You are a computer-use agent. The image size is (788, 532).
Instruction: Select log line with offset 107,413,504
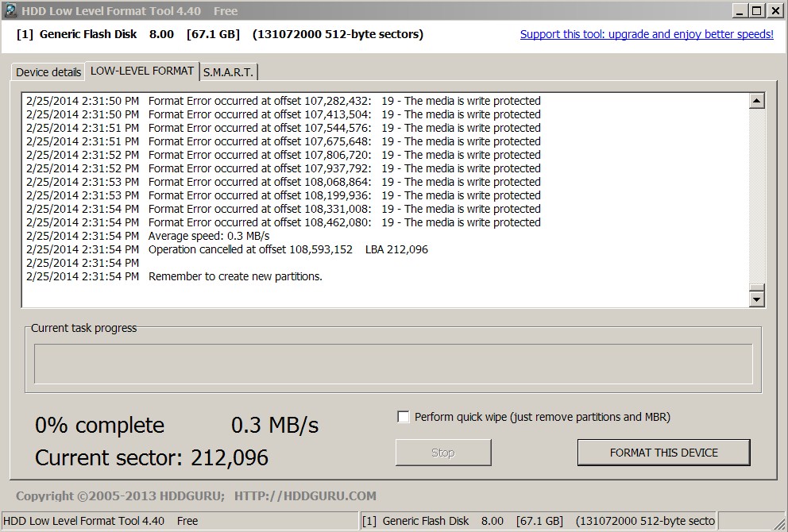[284, 114]
